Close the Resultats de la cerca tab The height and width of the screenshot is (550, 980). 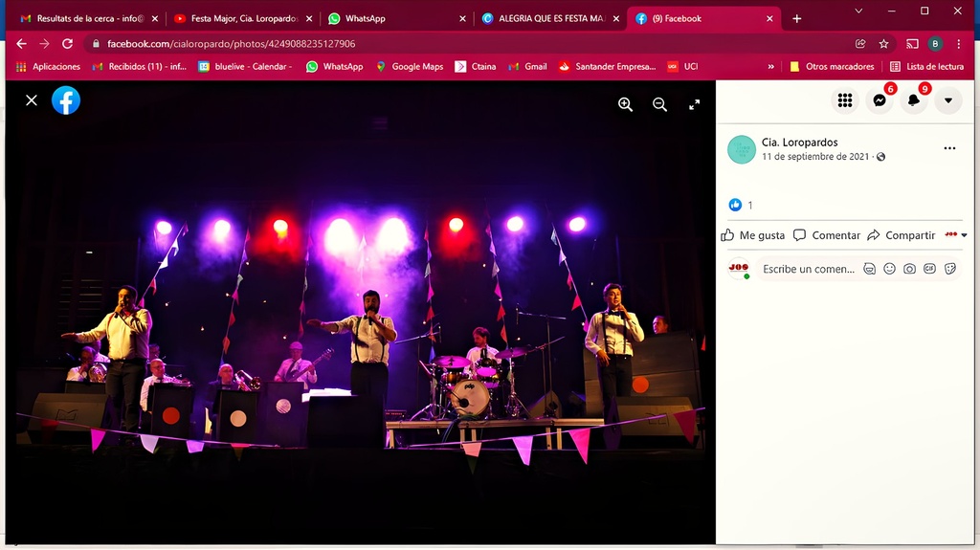pyautogui.click(x=155, y=19)
